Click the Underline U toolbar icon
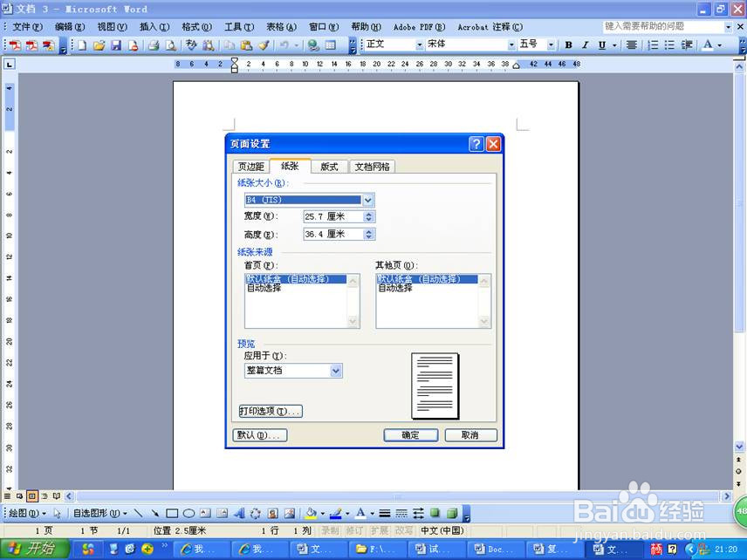This screenshot has height=560, width=747. [602, 44]
